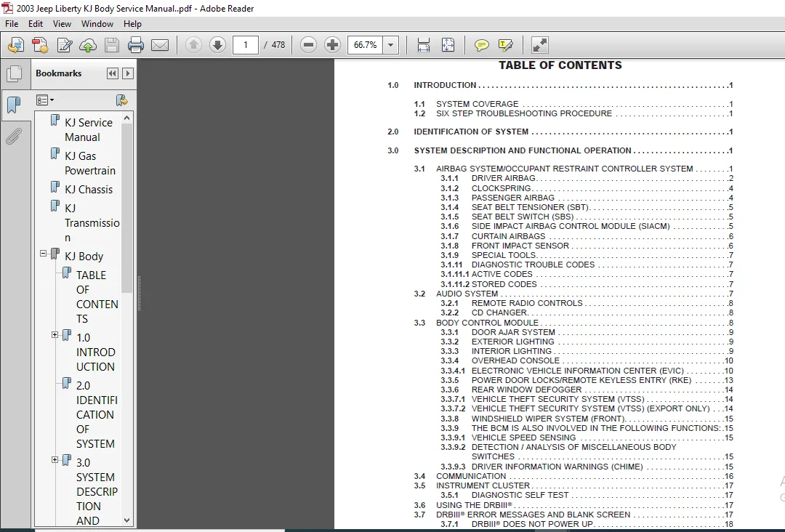Click the 3.2 AUDIO SYSTEM contents entry
Screen dimensions: 785x532
(573, 294)
